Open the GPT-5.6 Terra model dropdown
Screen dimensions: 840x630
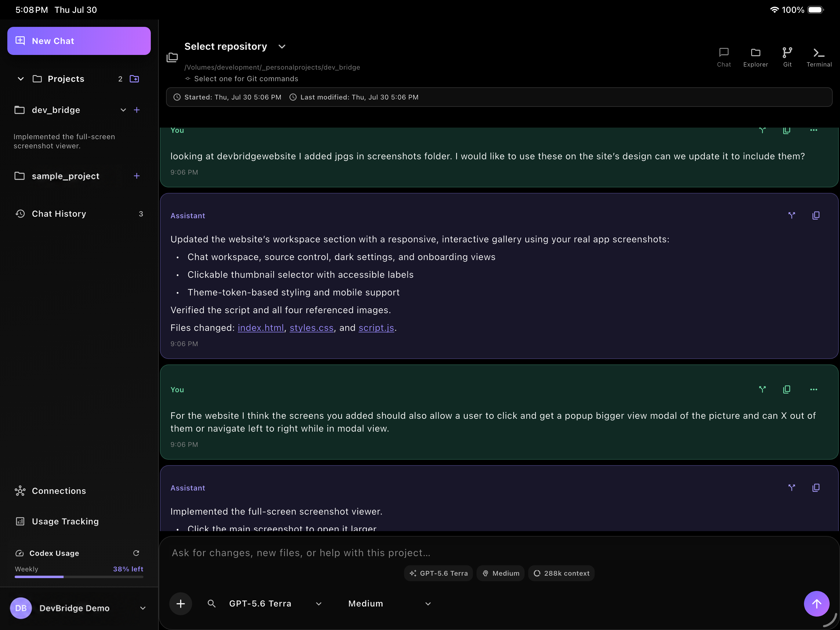tap(275, 604)
